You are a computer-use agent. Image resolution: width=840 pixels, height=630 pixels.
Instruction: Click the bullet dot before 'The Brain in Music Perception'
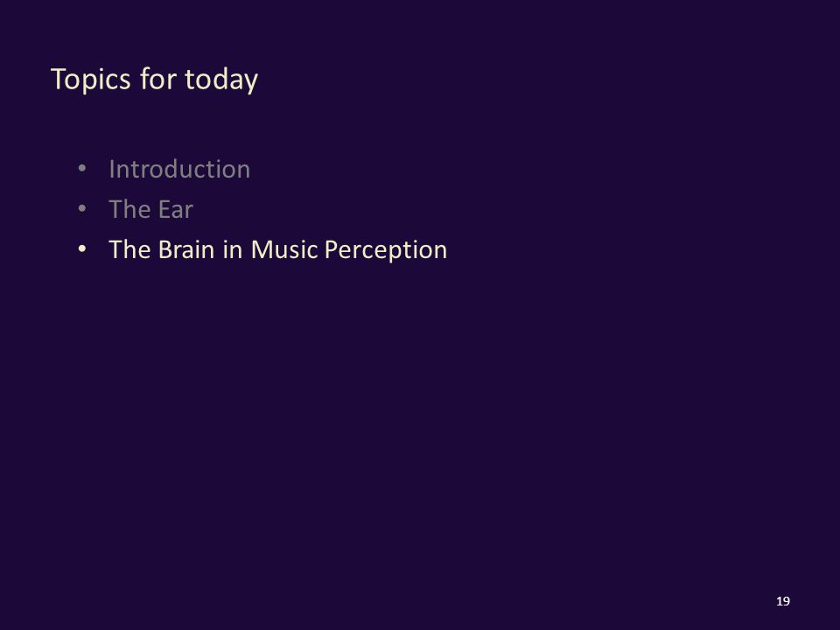[82, 249]
